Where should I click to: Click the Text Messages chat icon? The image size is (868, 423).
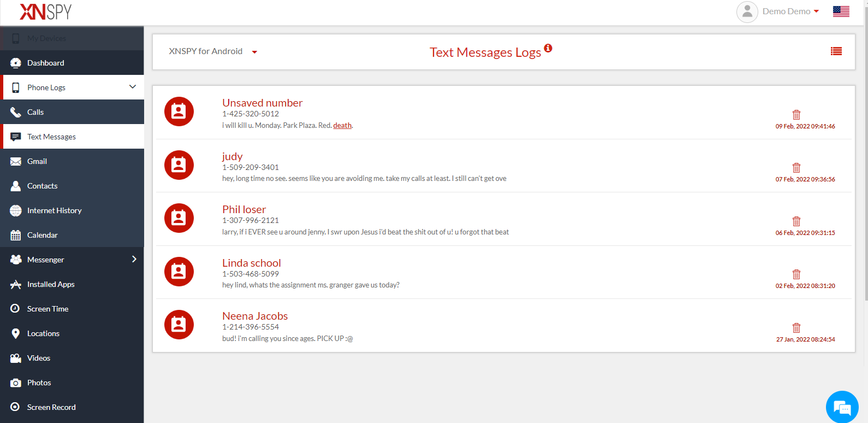click(x=16, y=137)
